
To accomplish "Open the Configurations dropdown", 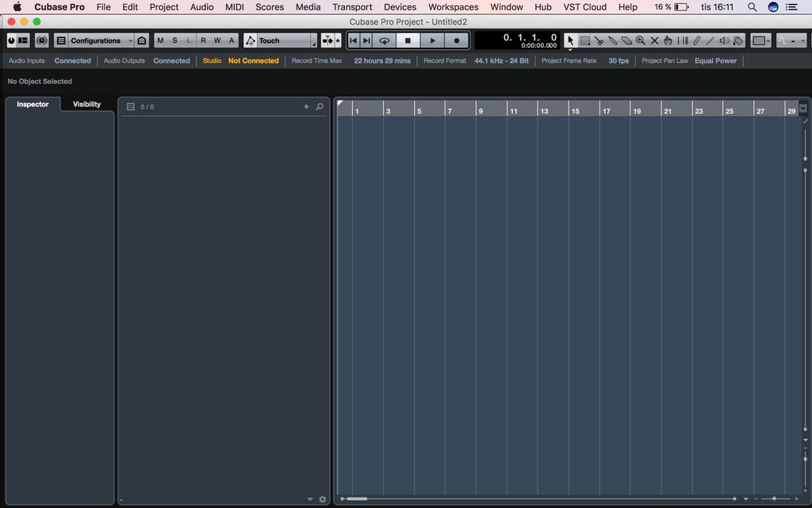I will pyautogui.click(x=101, y=40).
